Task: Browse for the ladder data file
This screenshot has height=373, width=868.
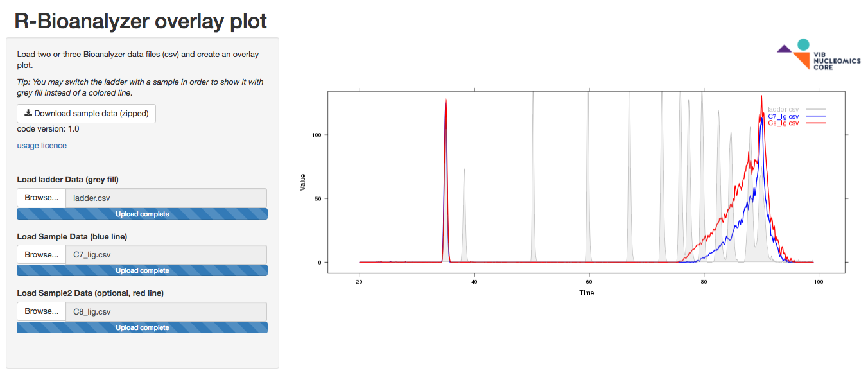Action: click(42, 198)
